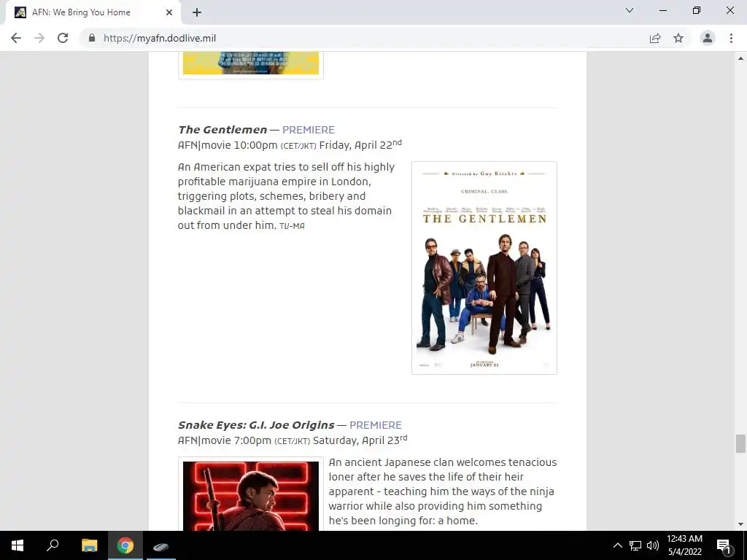Open the network status tray icon
This screenshot has width=747, height=560.
coord(635,545)
